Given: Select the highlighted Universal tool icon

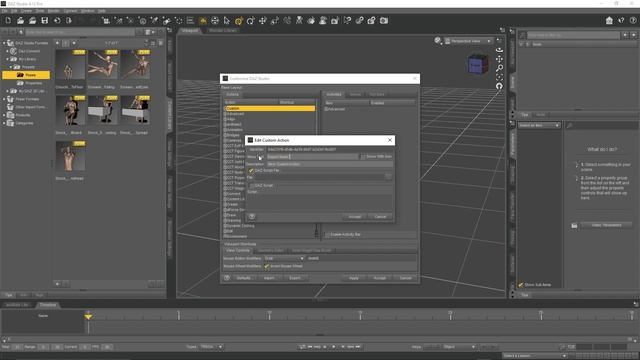Looking at the screenshot, I should click(239, 20).
